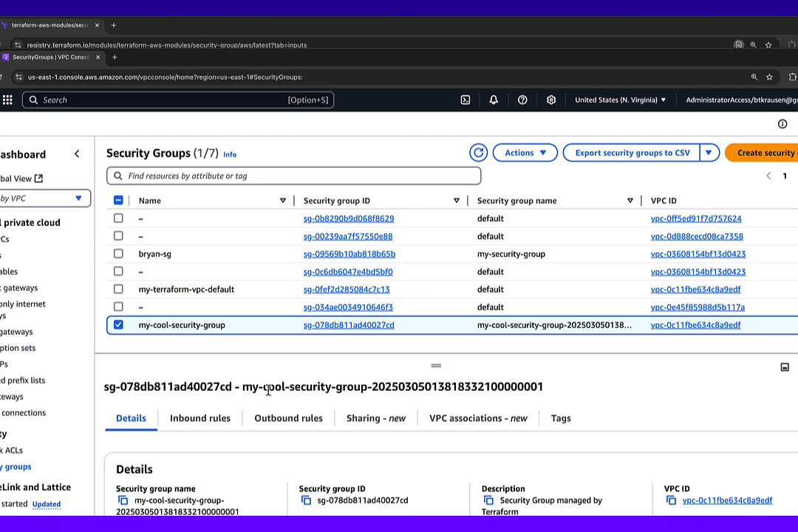Open the Tags tab

click(560, 418)
